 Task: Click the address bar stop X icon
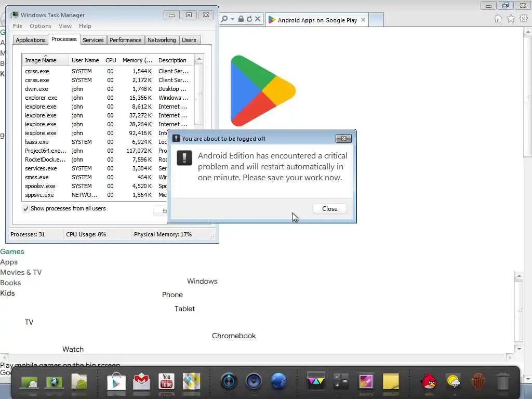coord(258,19)
